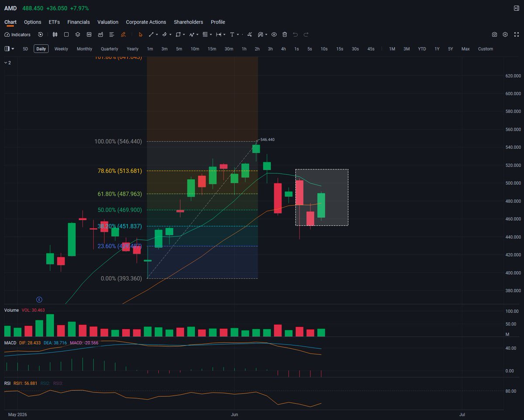Screen dimensions: 524x420
Task: Click the magnet snap icon
Action: click(x=260, y=34)
